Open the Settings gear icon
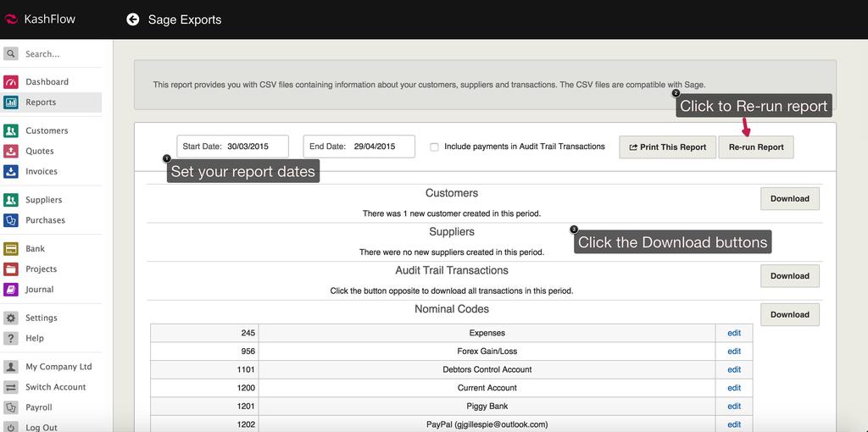 coord(11,318)
